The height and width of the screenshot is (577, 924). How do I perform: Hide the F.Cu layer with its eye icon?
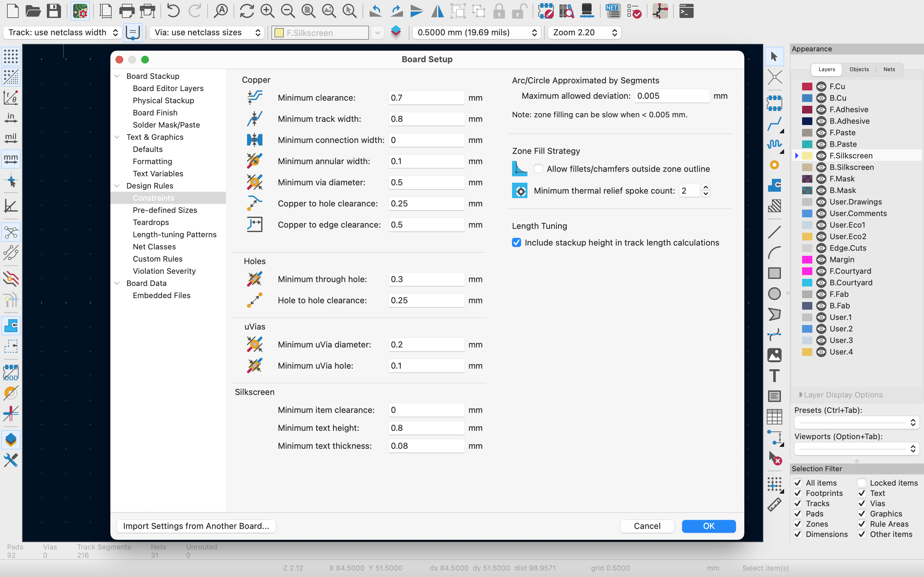click(x=821, y=87)
